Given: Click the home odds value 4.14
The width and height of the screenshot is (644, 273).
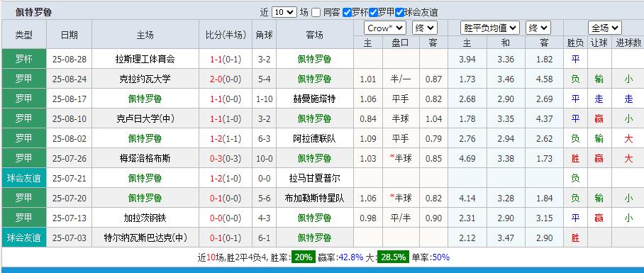Looking at the screenshot, I should tap(467, 198).
